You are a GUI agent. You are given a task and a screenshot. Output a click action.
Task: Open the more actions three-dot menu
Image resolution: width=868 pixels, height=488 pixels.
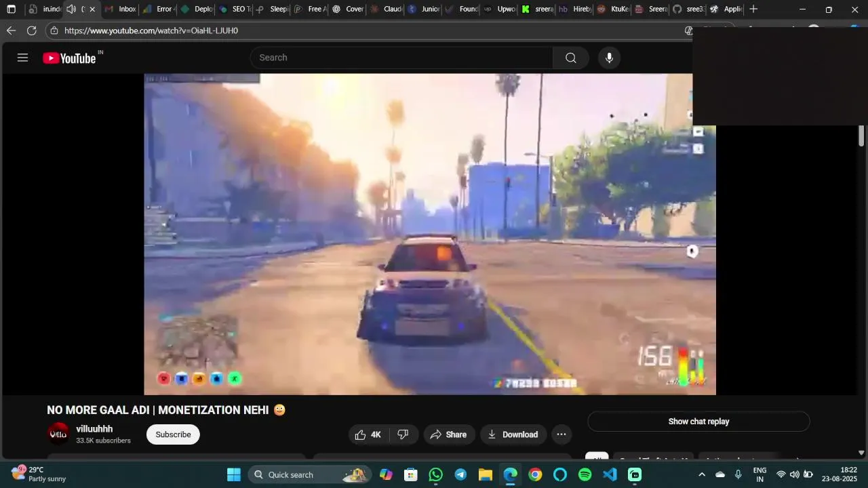click(x=561, y=434)
